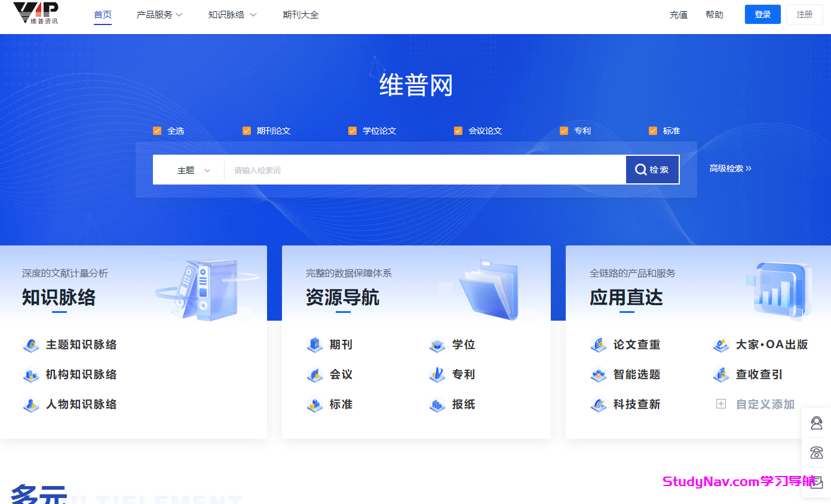Click the 科技查新 icon
The width and height of the screenshot is (831, 504).
[x=599, y=404]
